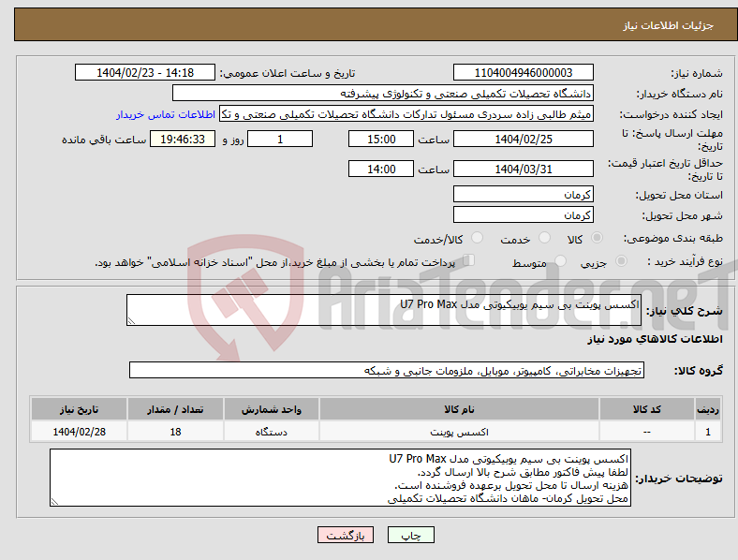Click the need date cell 1404/02/28

[79, 432]
